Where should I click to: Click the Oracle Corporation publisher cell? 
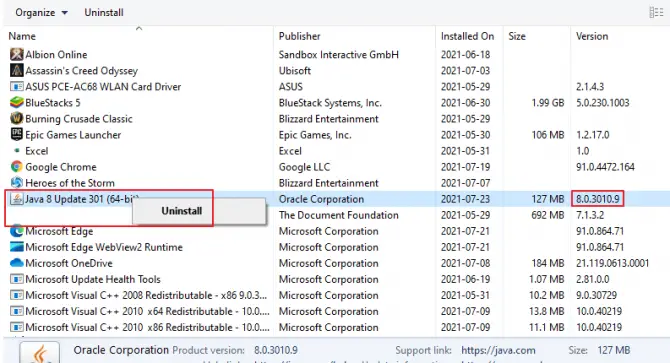[x=321, y=199]
